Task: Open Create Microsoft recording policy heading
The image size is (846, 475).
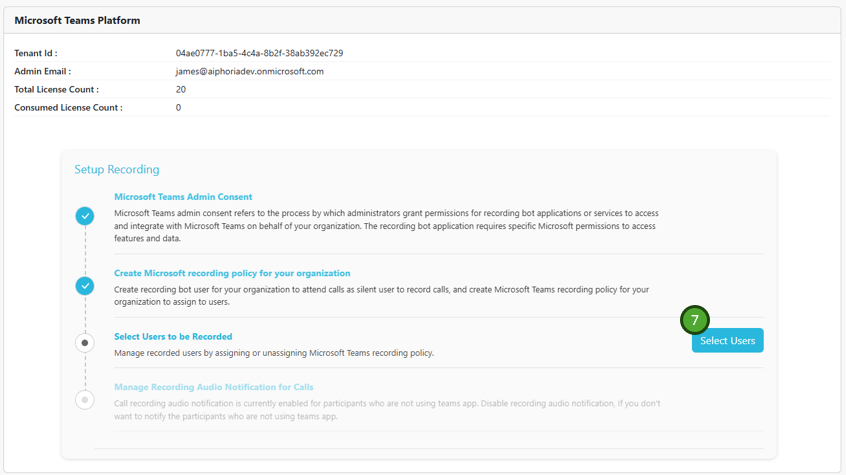Action: click(x=232, y=273)
